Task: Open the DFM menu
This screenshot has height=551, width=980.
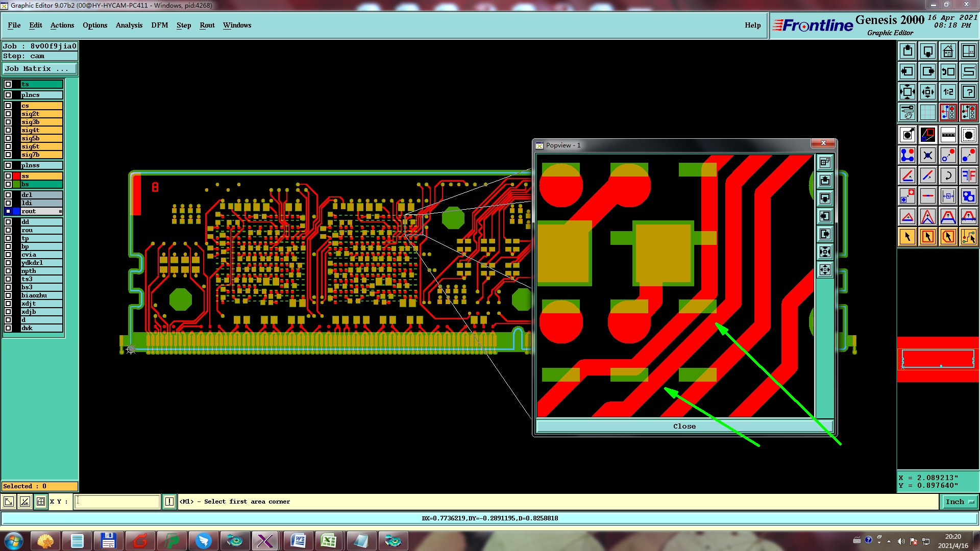Action: point(159,25)
